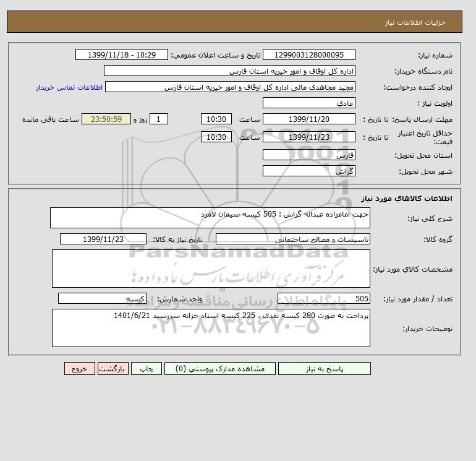Click the چاپ print button

click(147, 369)
